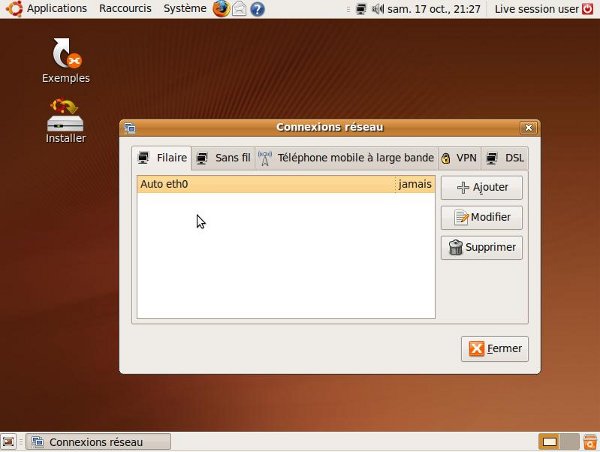
Task: Click the red power button icon
Action: [588, 9]
